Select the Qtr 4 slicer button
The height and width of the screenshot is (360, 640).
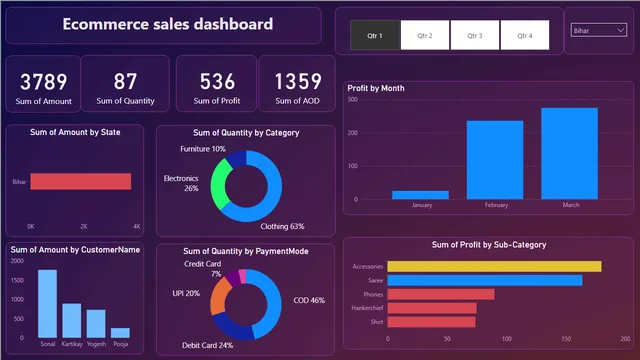525,35
